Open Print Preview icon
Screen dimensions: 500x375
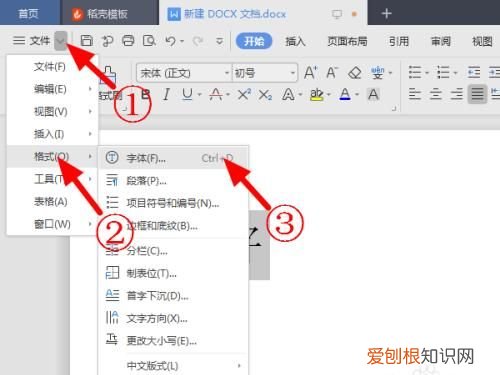coord(149,41)
